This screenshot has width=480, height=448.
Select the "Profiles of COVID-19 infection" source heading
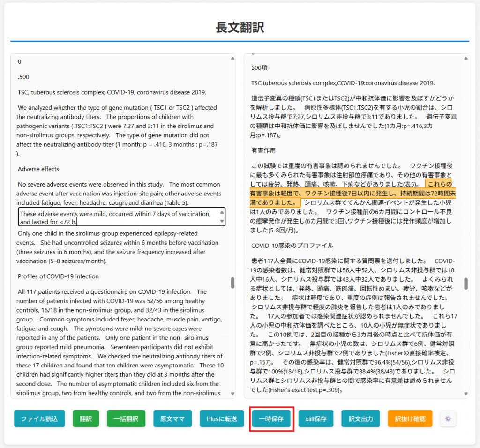coord(58,276)
